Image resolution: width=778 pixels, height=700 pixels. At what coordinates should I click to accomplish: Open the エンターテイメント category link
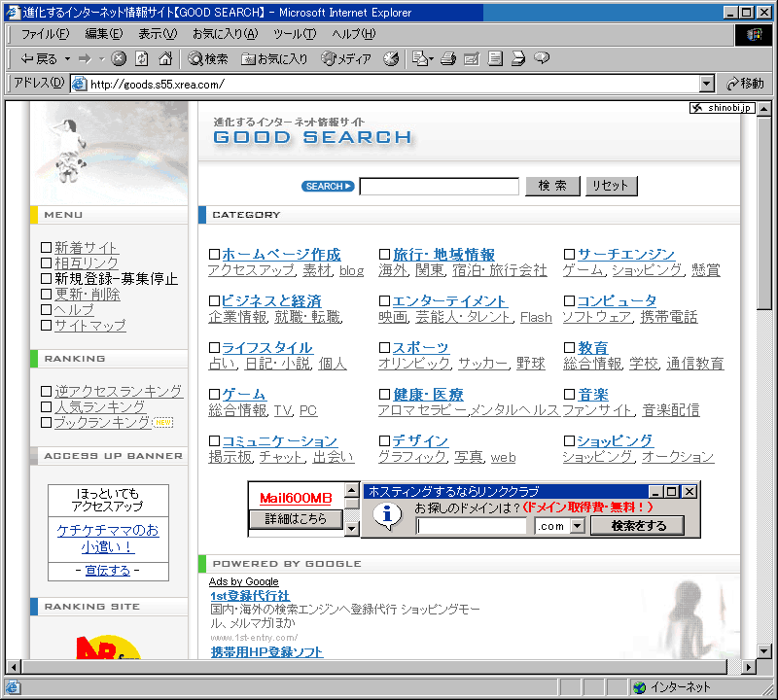tap(449, 301)
